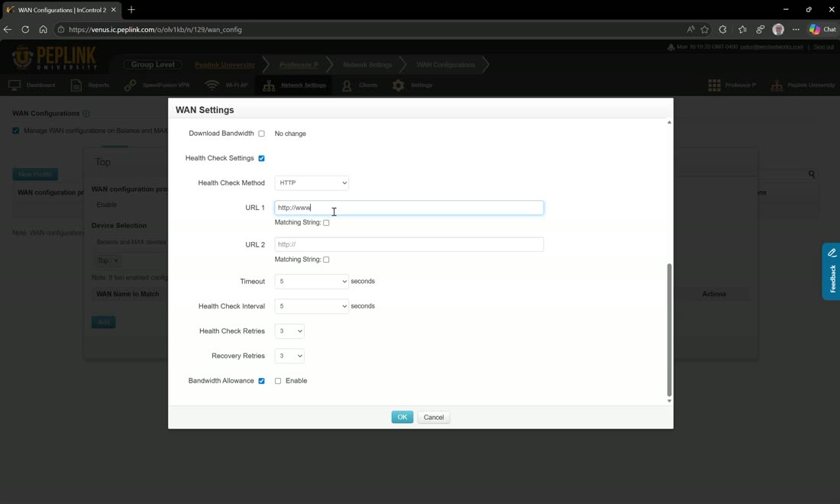Image resolution: width=840 pixels, height=504 pixels.
Task: Click the Add button behind dialog
Action: coord(103,322)
